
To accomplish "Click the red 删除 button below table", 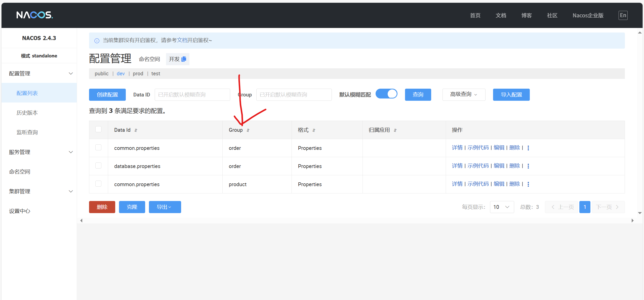I will click(102, 207).
